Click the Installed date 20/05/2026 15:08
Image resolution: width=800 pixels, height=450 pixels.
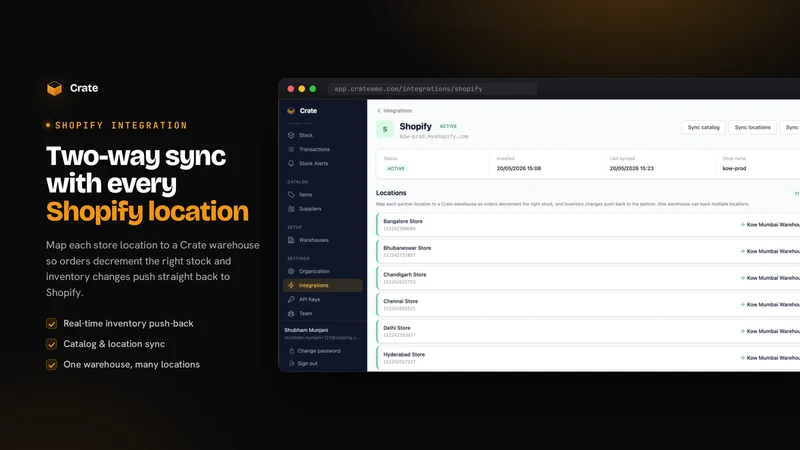[519, 168]
